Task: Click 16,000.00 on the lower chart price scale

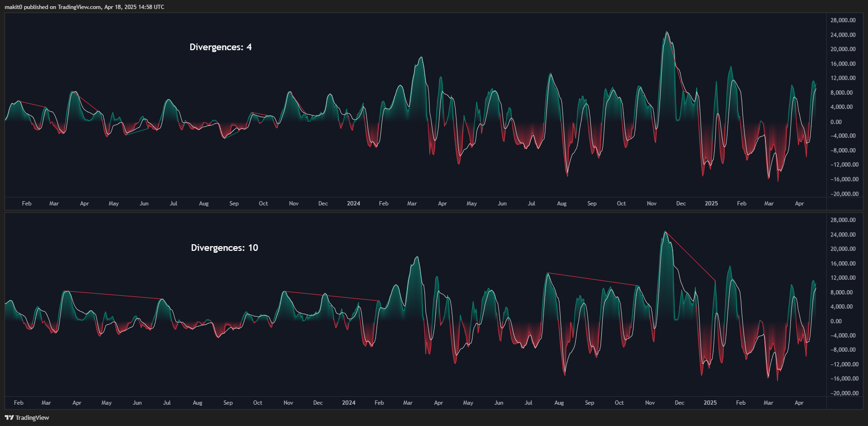Action: [843, 264]
